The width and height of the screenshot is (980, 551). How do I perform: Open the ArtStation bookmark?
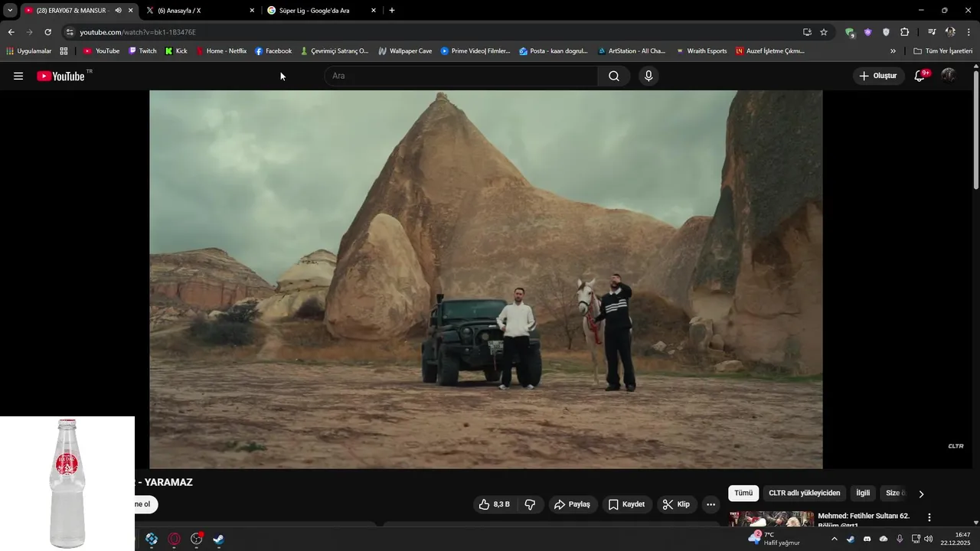[x=631, y=51]
